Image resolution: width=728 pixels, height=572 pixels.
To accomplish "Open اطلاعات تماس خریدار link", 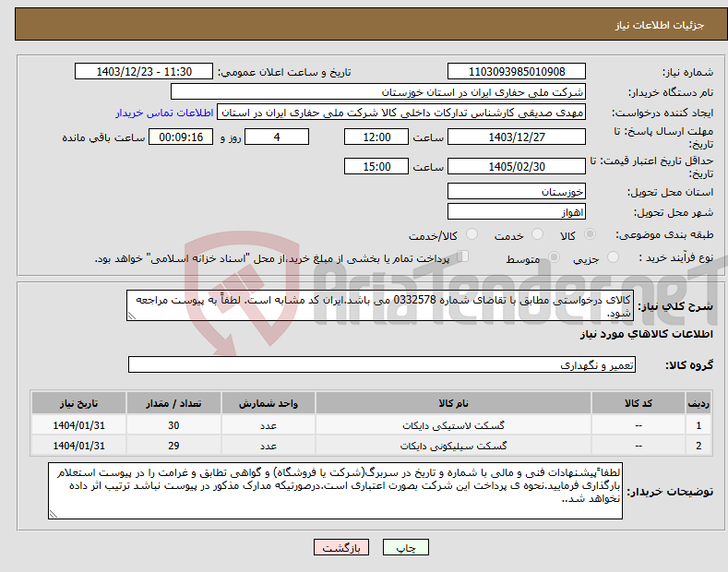I will tap(164, 113).
